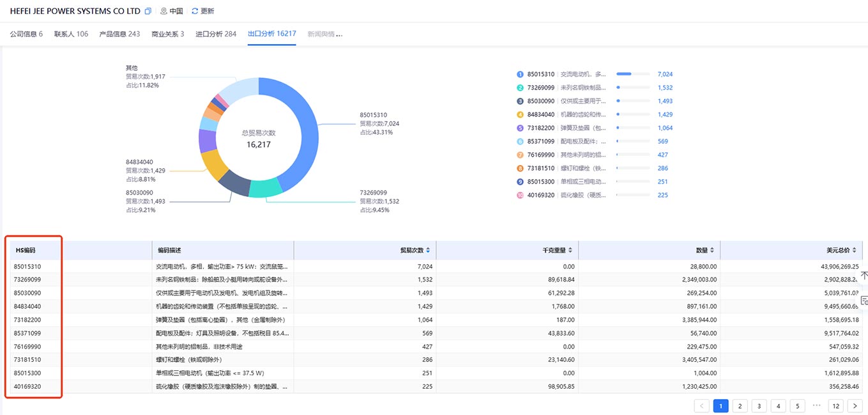Click the 总贸易次数 16,217 donut center
Viewport: 868px width, 415px height.
[259, 139]
